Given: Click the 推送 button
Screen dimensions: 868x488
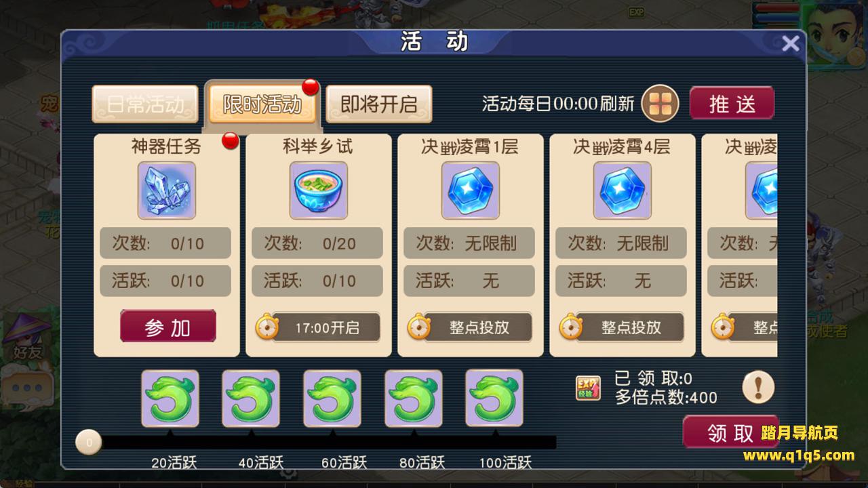Looking at the screenshot, I should pos(732,104).
